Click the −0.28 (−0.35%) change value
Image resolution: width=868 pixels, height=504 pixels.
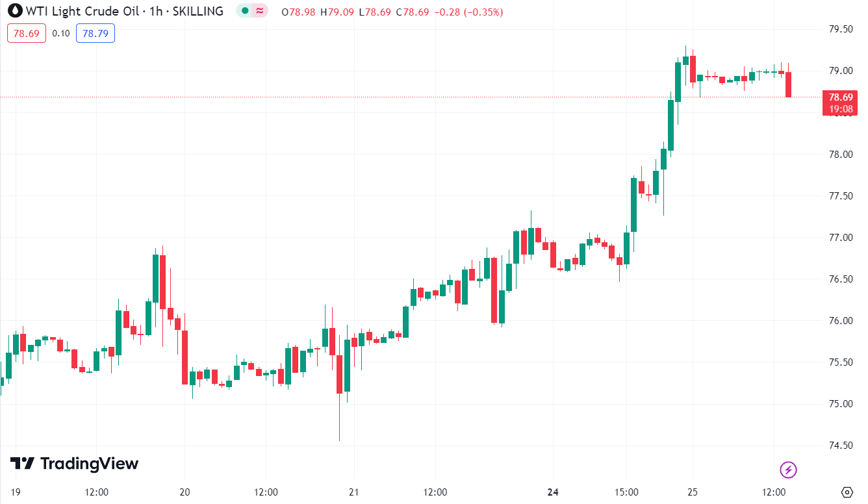coord(468,12)
